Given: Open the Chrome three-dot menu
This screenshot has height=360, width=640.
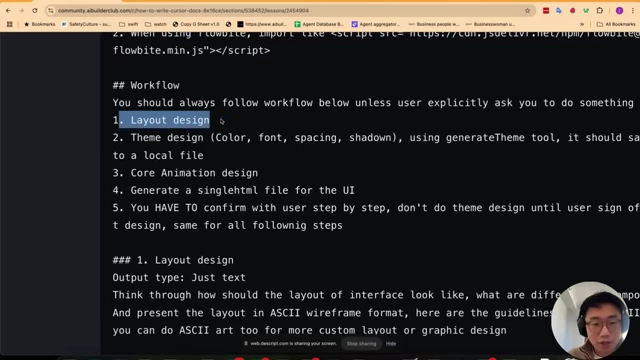Looking at the screenshot, I should click(x=633, y=11).
